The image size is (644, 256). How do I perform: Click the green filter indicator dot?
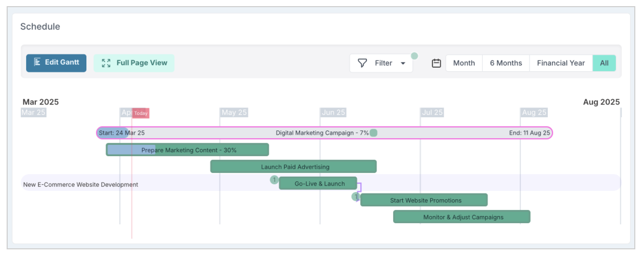415,56
